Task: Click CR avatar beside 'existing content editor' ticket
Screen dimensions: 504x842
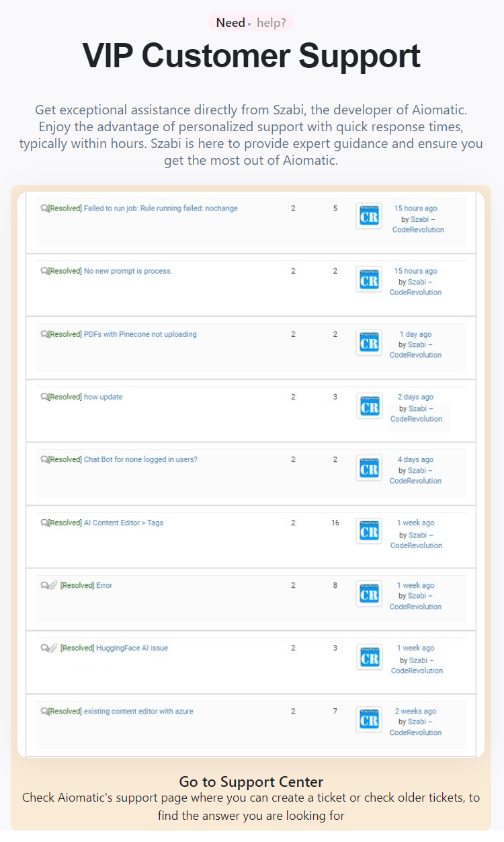Action: pyautogui.click(x=369, y=720)
